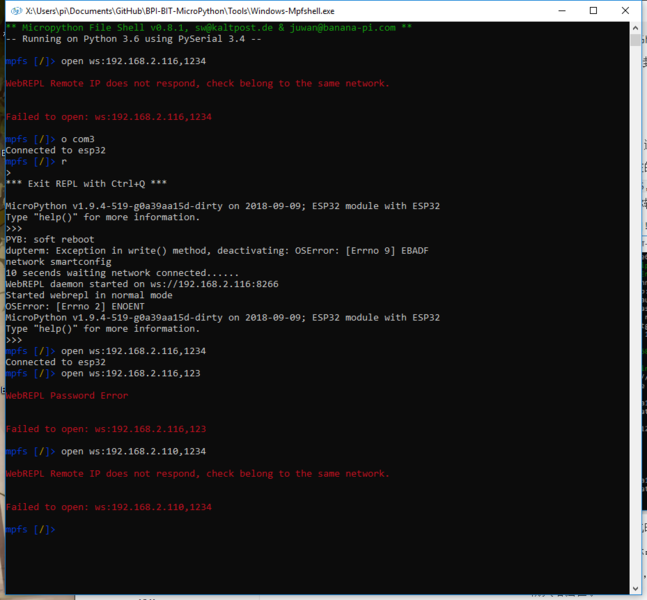
Task: Click the green Micropython File Shell banner
Action: tap(209, 28)
